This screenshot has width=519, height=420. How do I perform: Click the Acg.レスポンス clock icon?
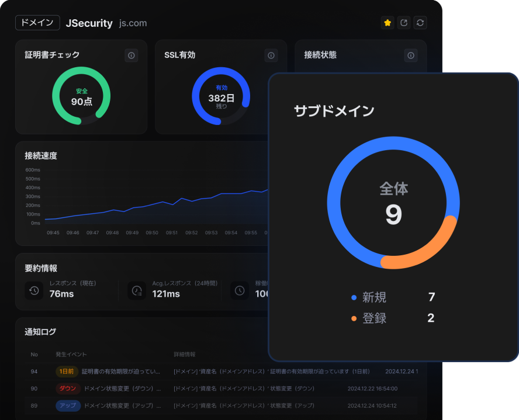(136, 290)
